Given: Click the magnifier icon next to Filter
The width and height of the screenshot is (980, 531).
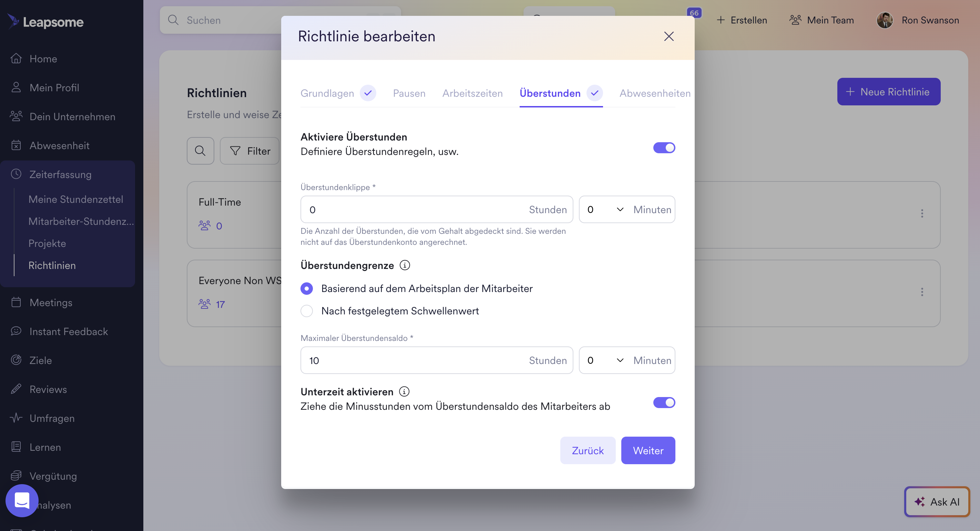Looking at the screenshot, I should click(x=201, y=151).
